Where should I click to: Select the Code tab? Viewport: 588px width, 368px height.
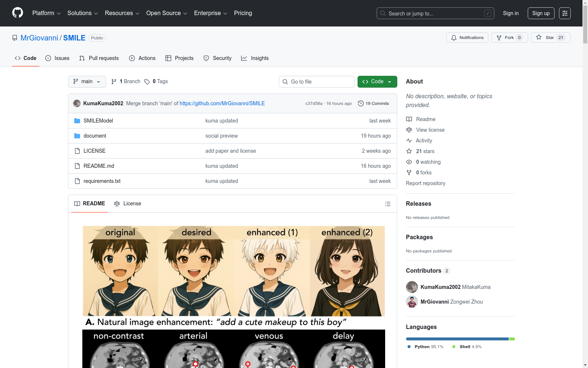coord(26,58)
